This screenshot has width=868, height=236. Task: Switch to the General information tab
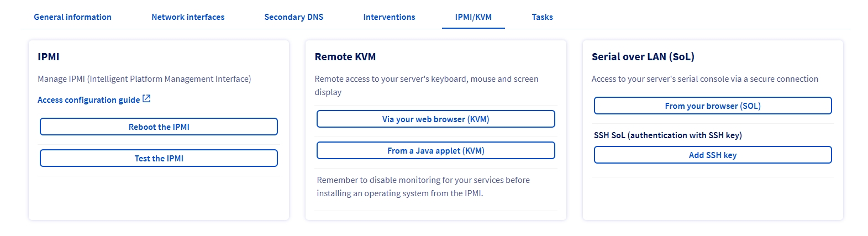coord(72,17)
